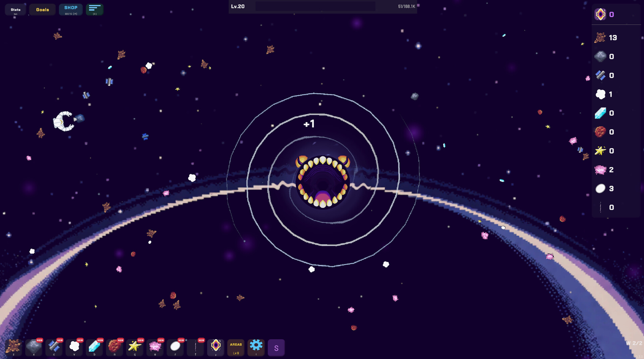Open the Goals menu
This screenshot has height=359, width=644.
(x=43, y=10)
